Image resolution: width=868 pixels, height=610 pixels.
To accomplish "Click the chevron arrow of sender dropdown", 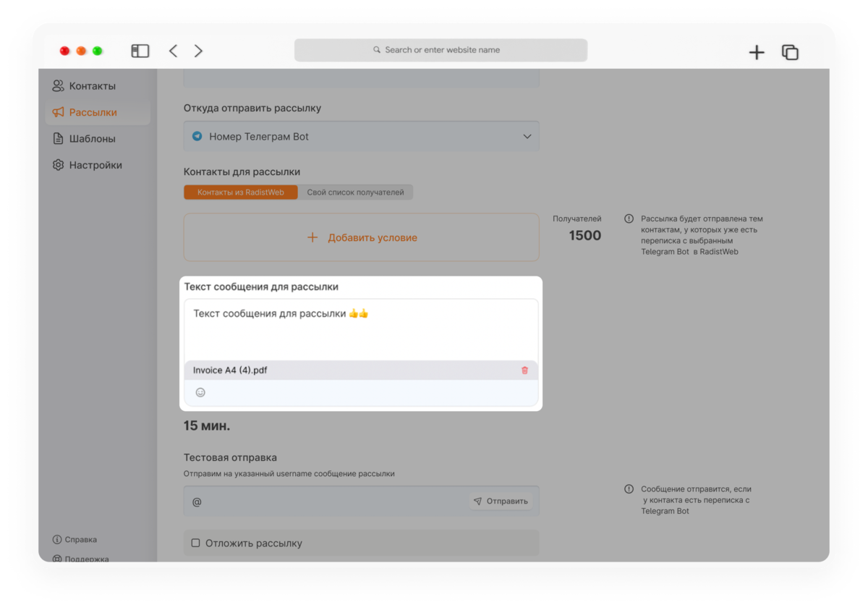I will pyautogui.click(x=527, y=136).
